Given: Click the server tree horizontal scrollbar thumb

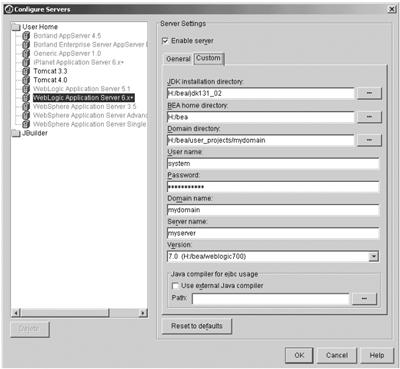Looking at the screenshot, I should tap(65, 313).
